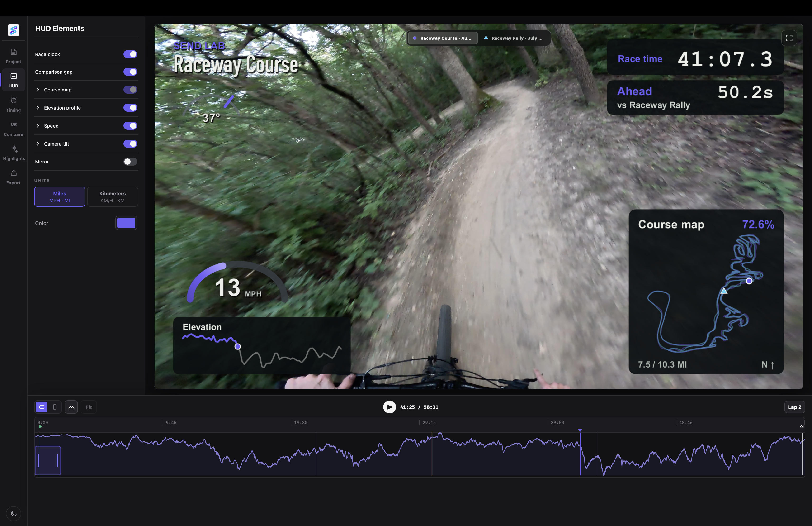Select portrait aspect ratio icon

click(55, 407)
